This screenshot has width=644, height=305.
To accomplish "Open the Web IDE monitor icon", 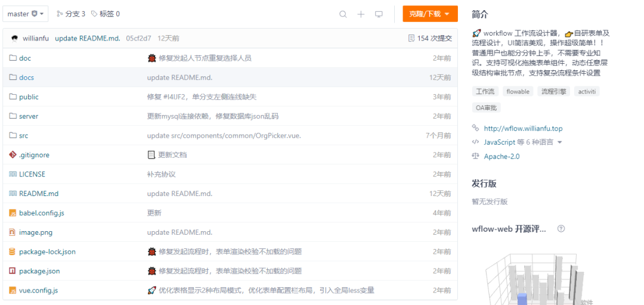I will click(379, 14).
